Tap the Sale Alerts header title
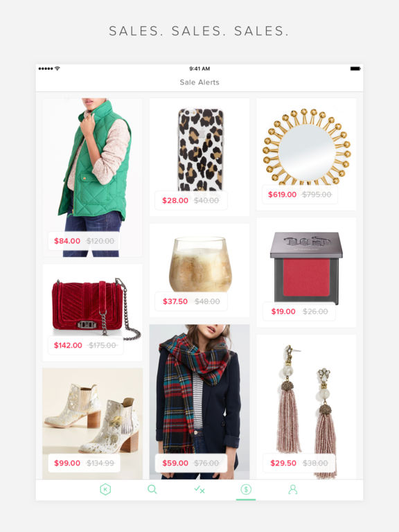Viewport: 399px width, 532px height. [199, 82]
